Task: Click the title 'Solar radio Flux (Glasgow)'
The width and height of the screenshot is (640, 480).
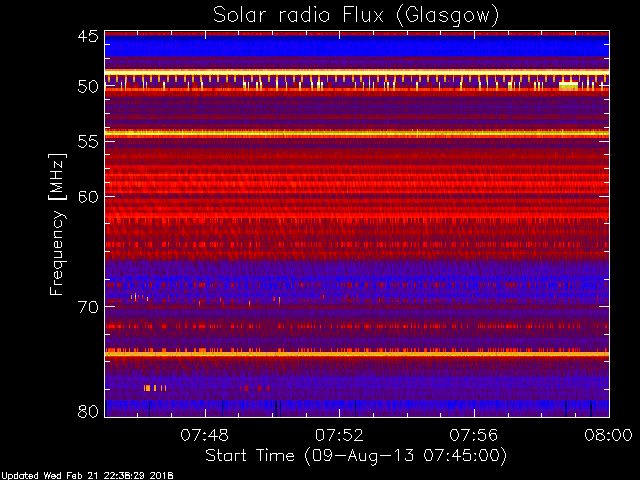Action: (x=356, y=16)
